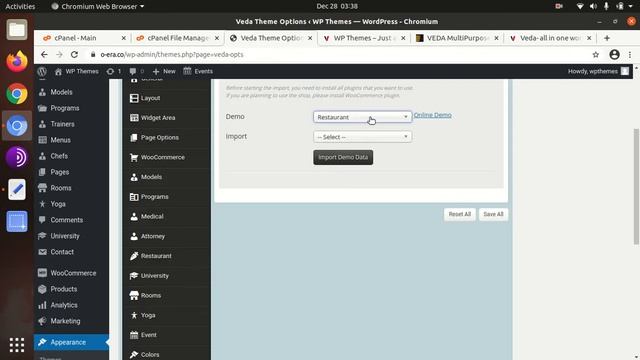Click the Comments bubble icon in admin sidebar

(42, 220)
